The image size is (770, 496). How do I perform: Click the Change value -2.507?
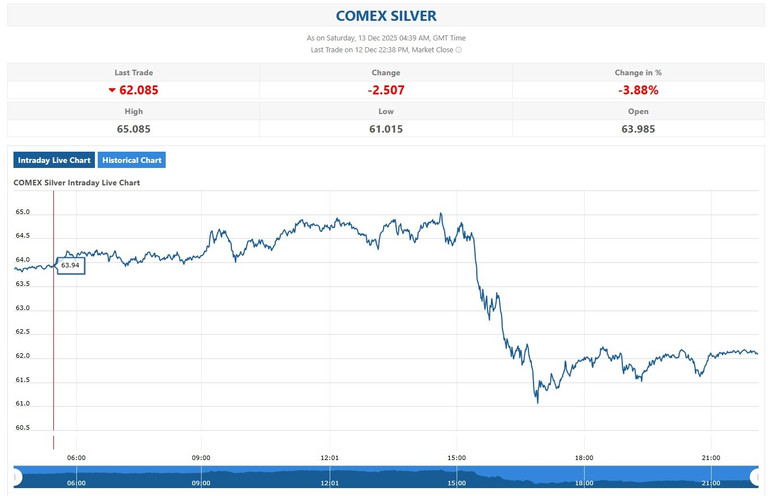(x=385, y=90)
